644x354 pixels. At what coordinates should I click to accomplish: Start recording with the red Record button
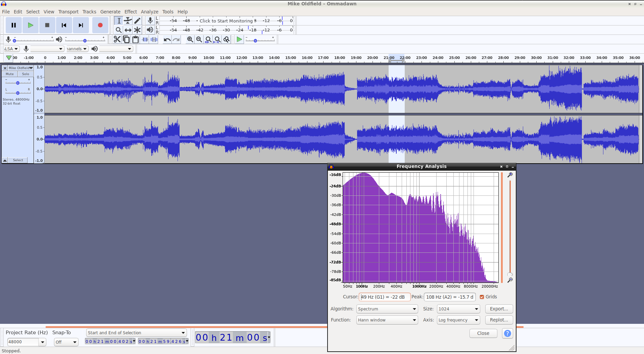[x=100, y=25]
